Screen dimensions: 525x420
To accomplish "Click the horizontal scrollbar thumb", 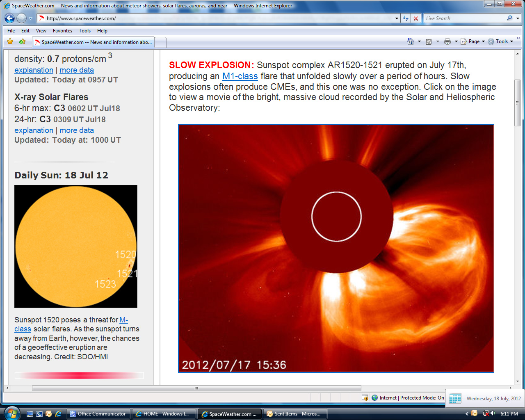I will click(196, 388).
